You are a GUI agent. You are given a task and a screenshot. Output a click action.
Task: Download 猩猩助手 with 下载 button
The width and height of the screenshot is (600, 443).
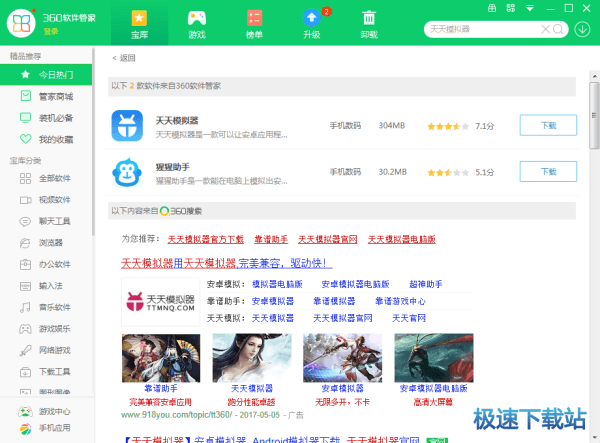pyautogui.click(x=548, y=171)
